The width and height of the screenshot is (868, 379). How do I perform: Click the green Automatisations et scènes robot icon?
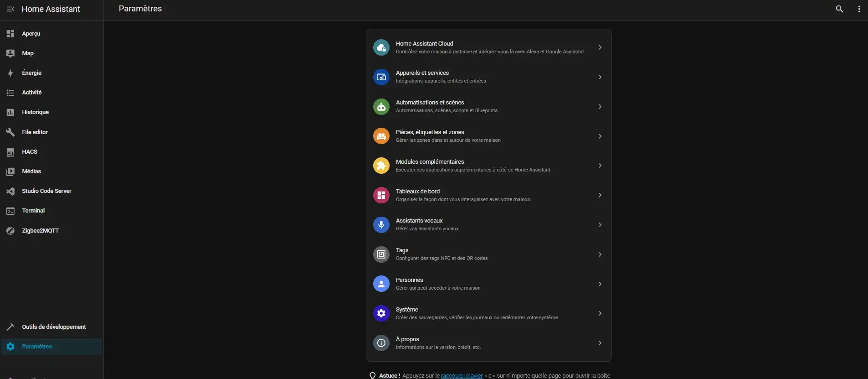click(x=381, y=107)
